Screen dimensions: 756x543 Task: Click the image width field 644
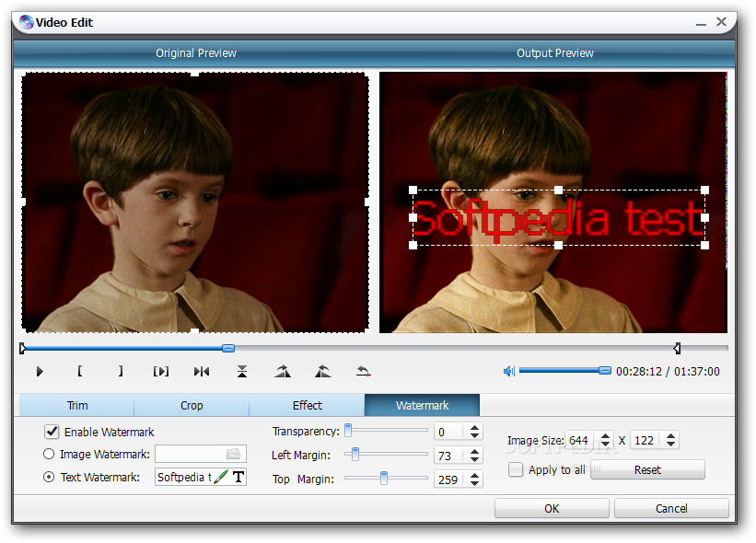[x=581, y=440]
